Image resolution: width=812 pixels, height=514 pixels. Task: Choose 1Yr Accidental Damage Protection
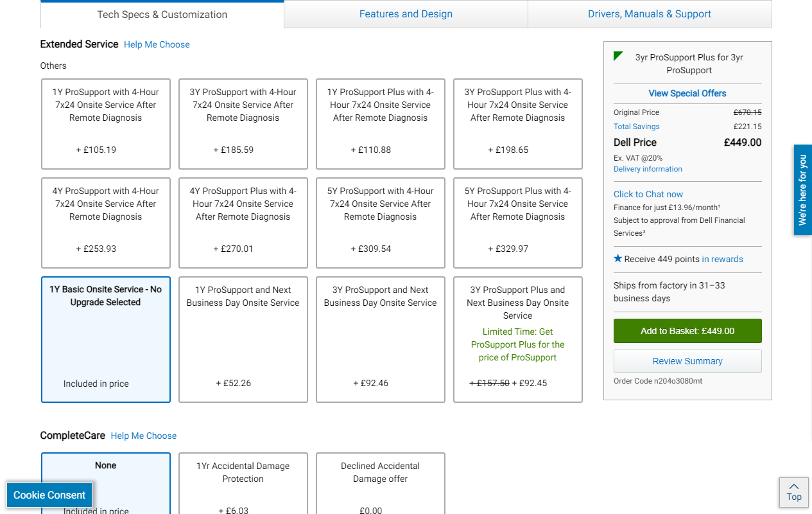(x=243, y=483)
